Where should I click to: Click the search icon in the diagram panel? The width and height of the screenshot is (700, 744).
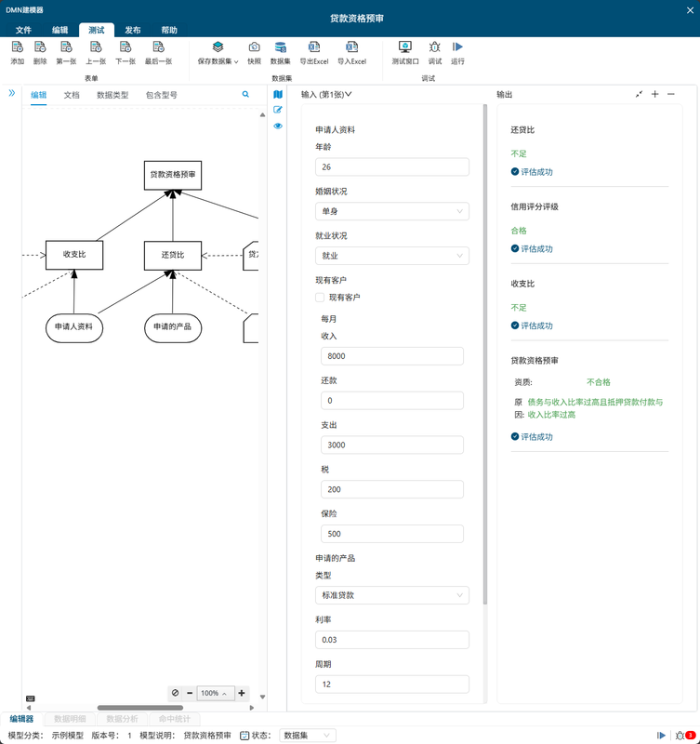point(245,95)
